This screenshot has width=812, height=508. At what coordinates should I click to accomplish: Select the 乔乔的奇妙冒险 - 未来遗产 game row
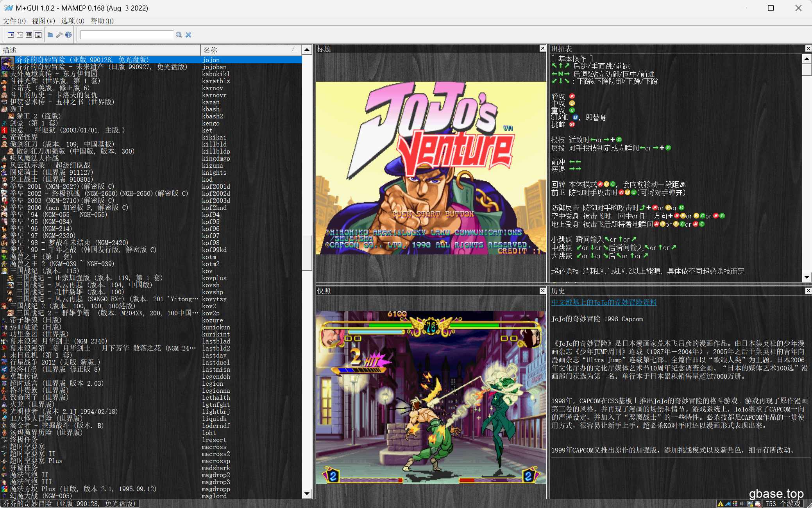(151, 67)
